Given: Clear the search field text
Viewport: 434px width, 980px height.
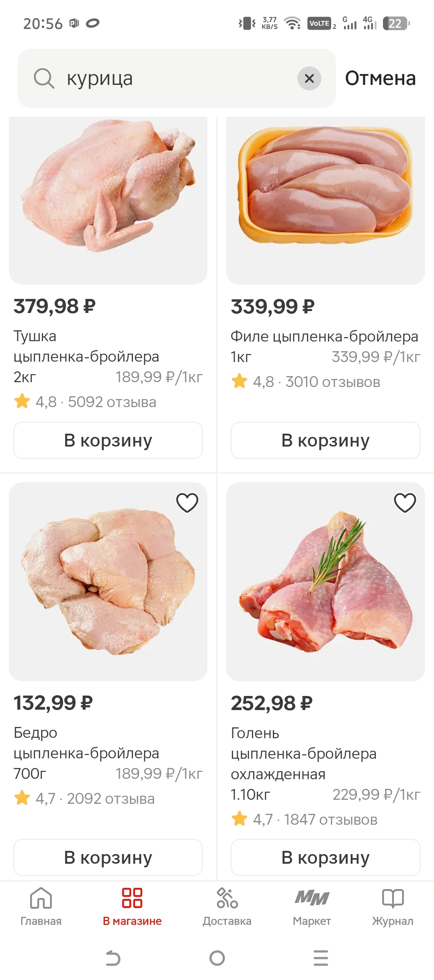Looking at the screenshot, I should [309, 78].
